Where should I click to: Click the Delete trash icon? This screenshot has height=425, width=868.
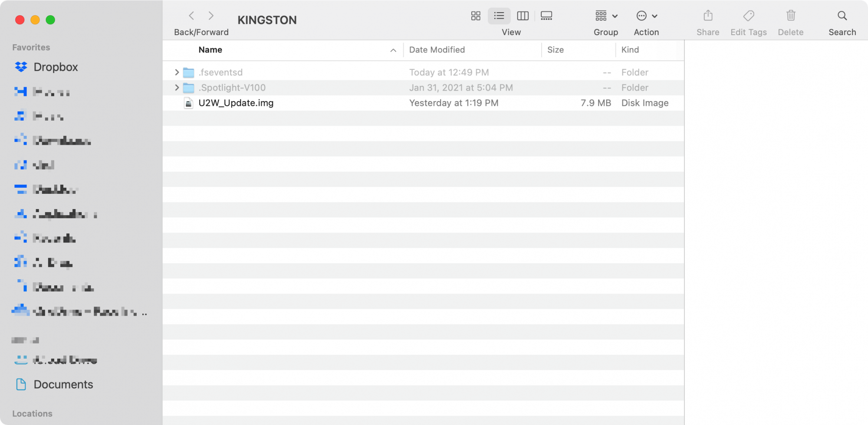coord(791,16)
